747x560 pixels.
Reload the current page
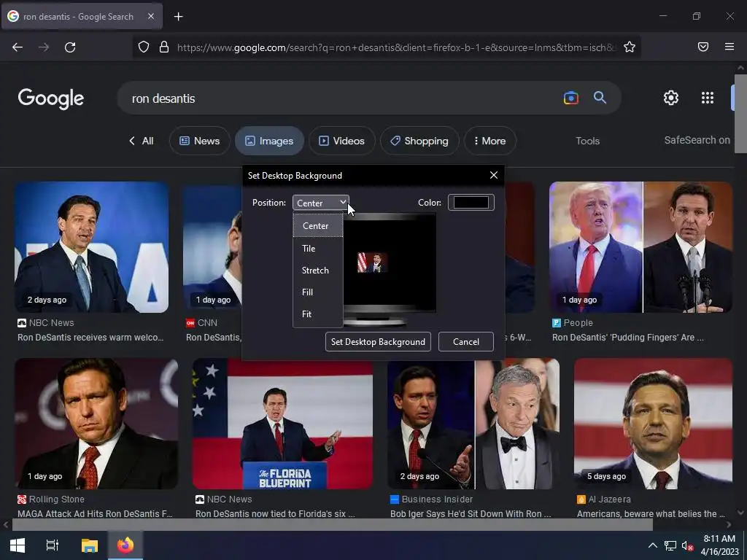point(70,47)
